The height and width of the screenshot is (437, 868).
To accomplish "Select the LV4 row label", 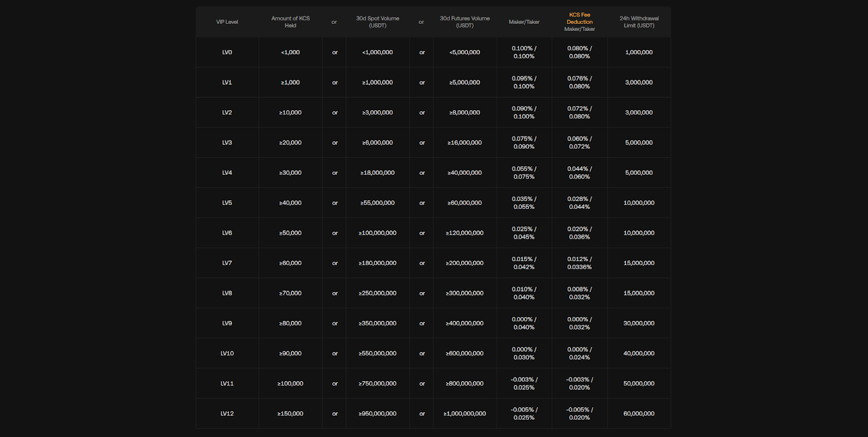I will click(x=227, y=173).
